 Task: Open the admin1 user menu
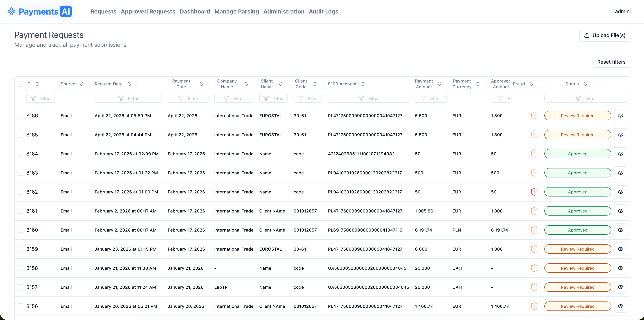[623, 12]
